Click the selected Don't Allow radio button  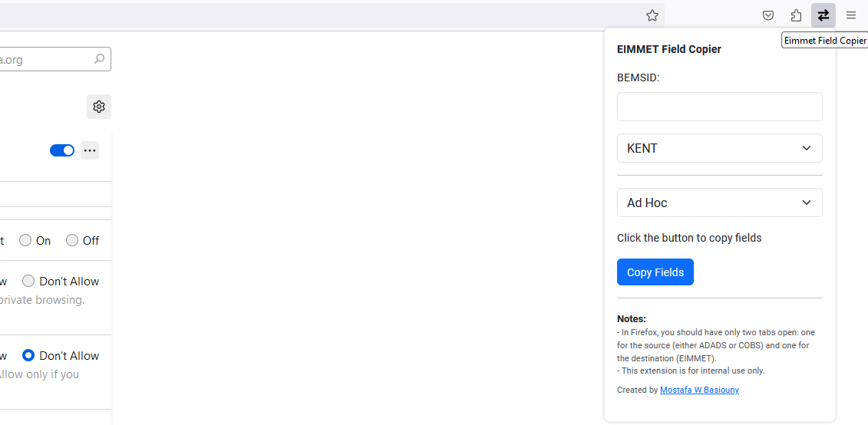point(28,355)
